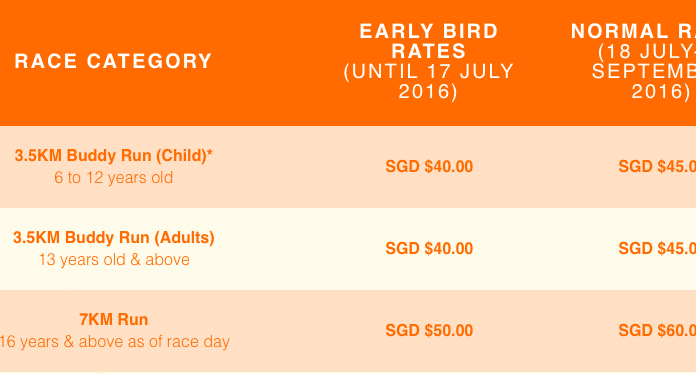Click the 3.5KM Buddy Run (Child) title
Viewport: 696px width, 374px height.
111,156
